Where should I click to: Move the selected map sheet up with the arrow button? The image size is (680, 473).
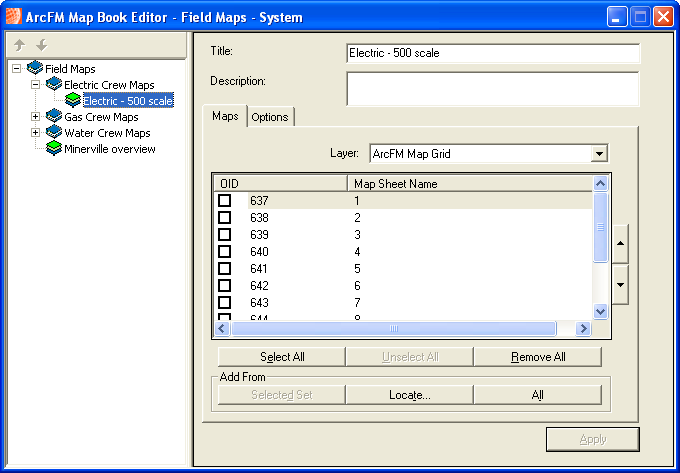[621, 244]
